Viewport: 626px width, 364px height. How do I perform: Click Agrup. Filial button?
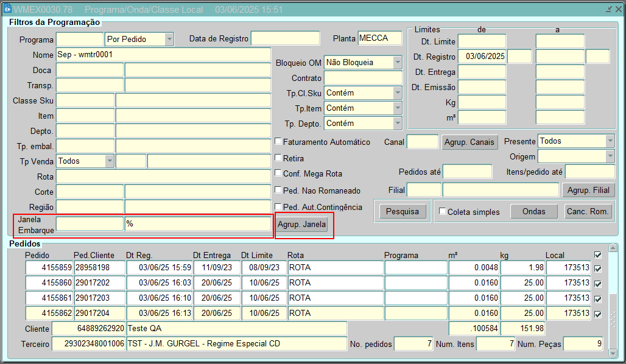pyautogui.click(x=588, y=190)
